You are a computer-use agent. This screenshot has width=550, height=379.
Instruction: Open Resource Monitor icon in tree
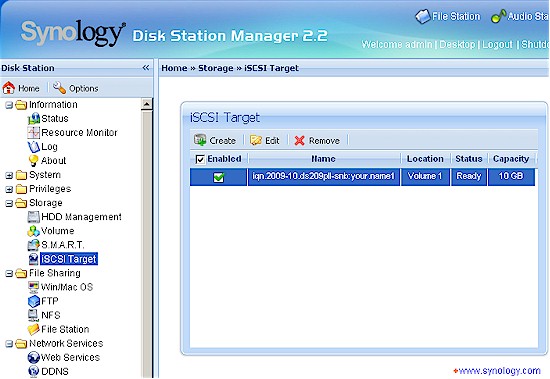coord(34,133)
